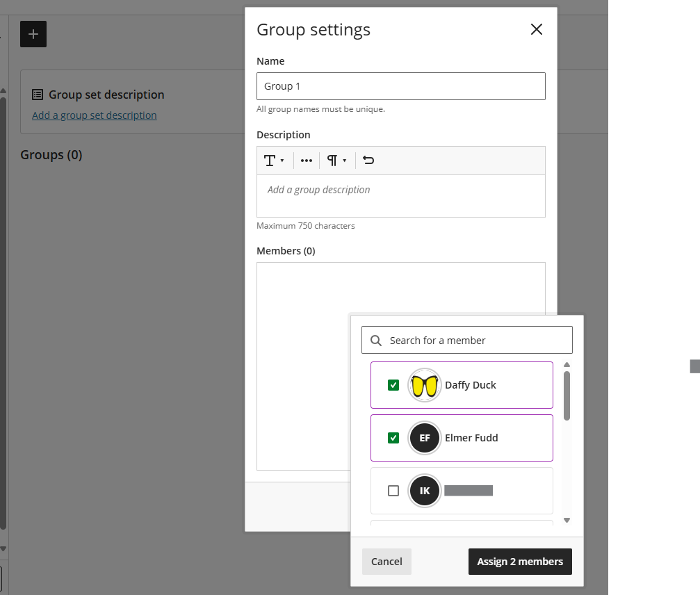This screenshot has height=595, width=700.
Task: Click the Group set description list icon
Action: [38, 95]
